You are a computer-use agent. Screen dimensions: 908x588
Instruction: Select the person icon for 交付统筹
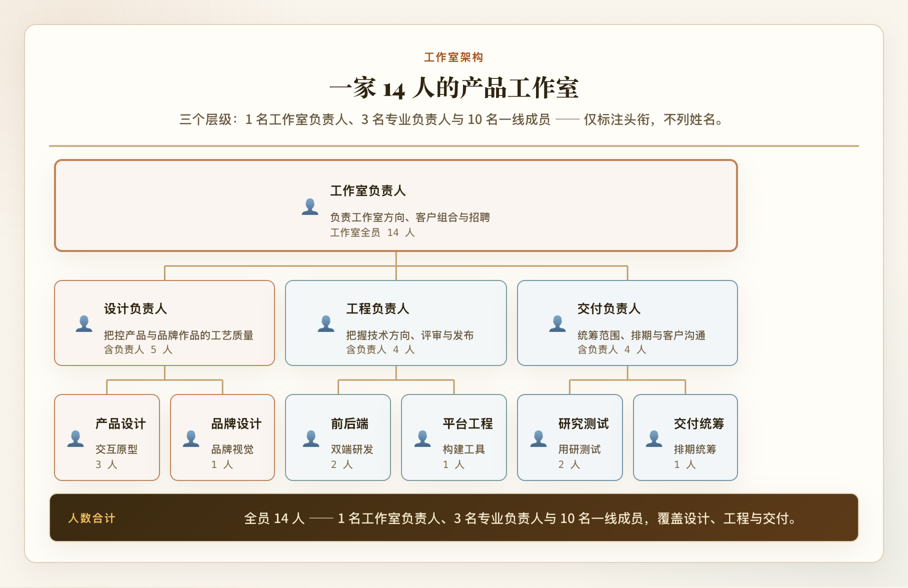click(654, 438)
